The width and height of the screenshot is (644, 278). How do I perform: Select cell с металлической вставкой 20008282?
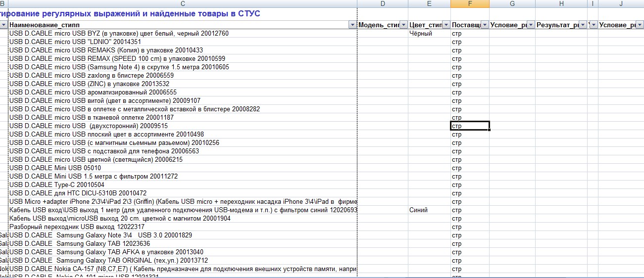click(183, 109)
